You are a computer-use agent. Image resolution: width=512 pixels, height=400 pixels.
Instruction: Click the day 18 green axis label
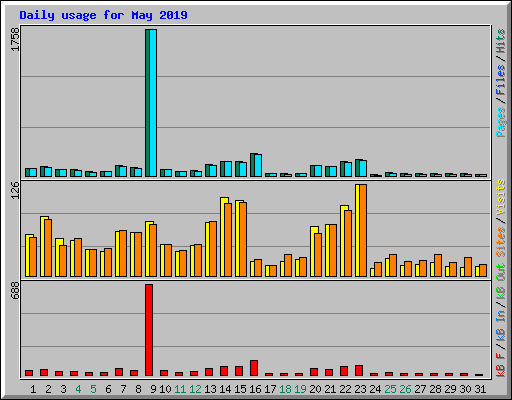click(x=285, y=389)
